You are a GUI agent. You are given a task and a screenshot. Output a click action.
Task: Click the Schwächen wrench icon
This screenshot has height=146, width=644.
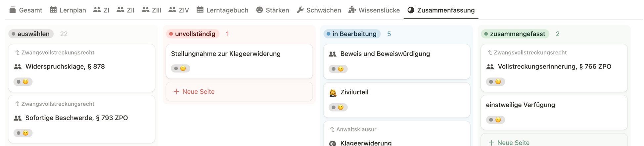[300, 10]
